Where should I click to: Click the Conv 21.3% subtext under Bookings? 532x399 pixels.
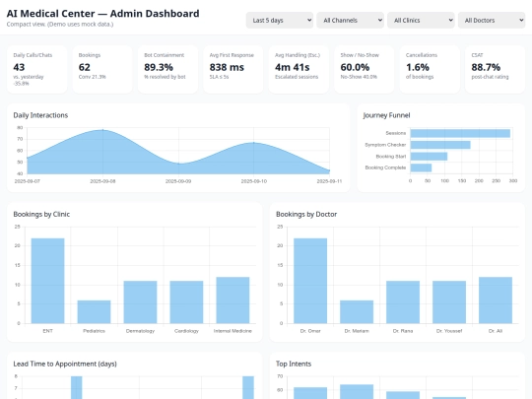coord(92,77)
